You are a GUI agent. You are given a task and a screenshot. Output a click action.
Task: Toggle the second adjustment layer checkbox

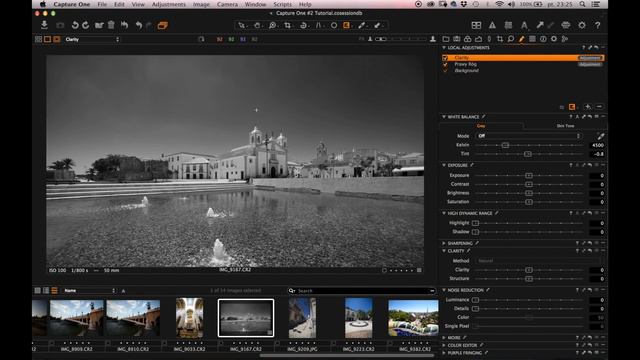point(445,64)
